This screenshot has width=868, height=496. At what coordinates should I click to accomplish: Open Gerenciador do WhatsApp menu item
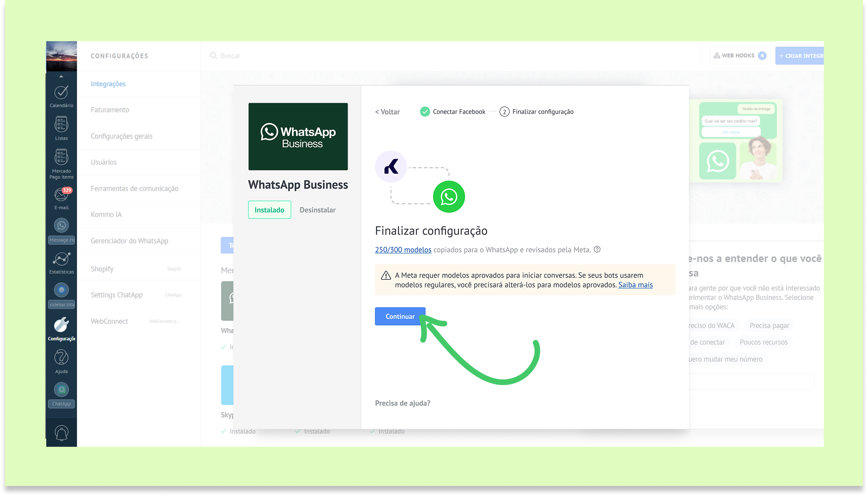coord(130,241)
